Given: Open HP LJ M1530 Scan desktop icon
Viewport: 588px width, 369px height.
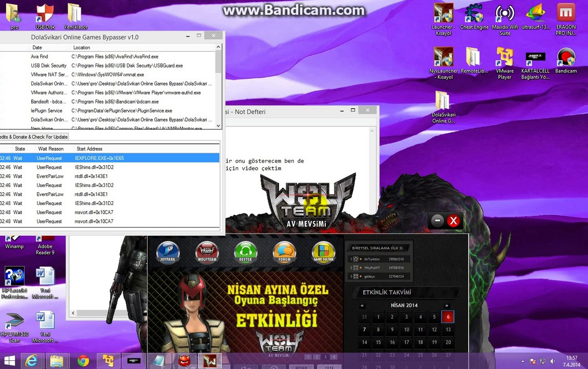Looking at the screenshot, I should (14, 328).
